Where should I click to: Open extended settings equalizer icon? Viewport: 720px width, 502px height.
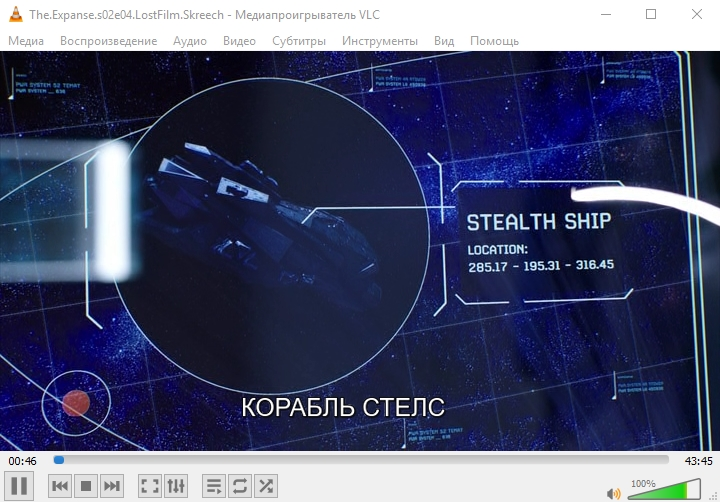pos(176,486)
